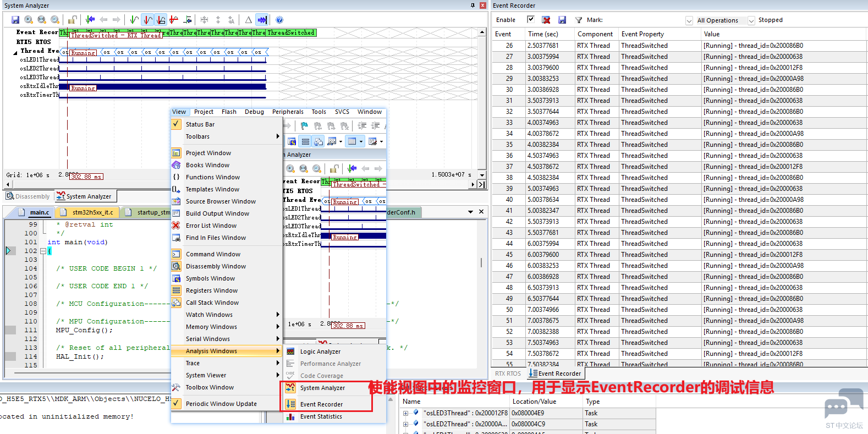Collapse the main function fold at line 102
This screenshot has height=434, width=868.
point(42,251)
